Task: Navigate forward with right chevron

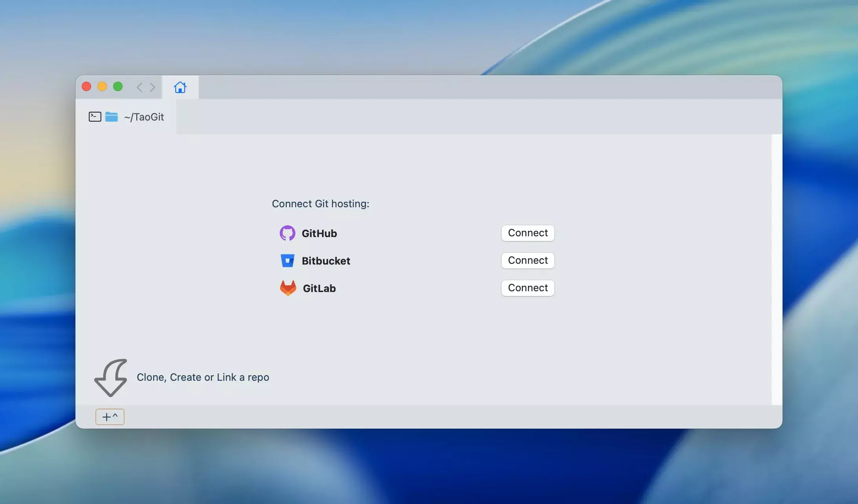Action: (x=152, y=87)
